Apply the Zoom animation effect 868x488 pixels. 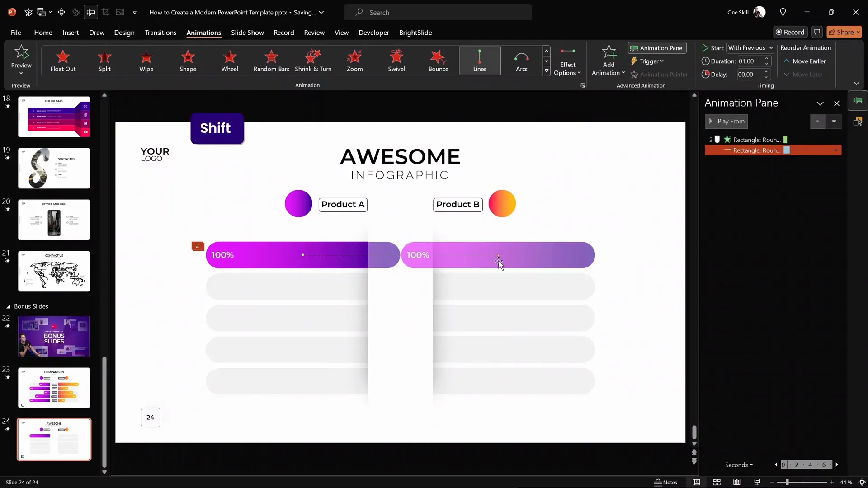coord(354,61)
